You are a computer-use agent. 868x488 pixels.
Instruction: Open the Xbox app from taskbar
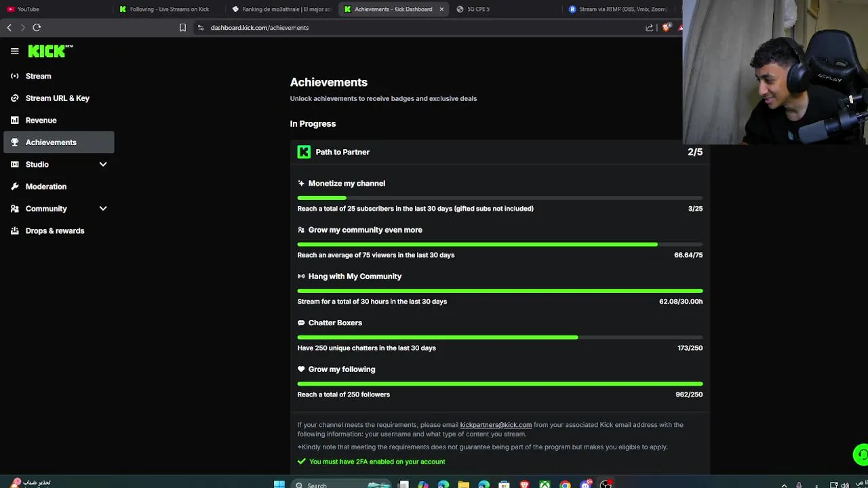[545, 484]
